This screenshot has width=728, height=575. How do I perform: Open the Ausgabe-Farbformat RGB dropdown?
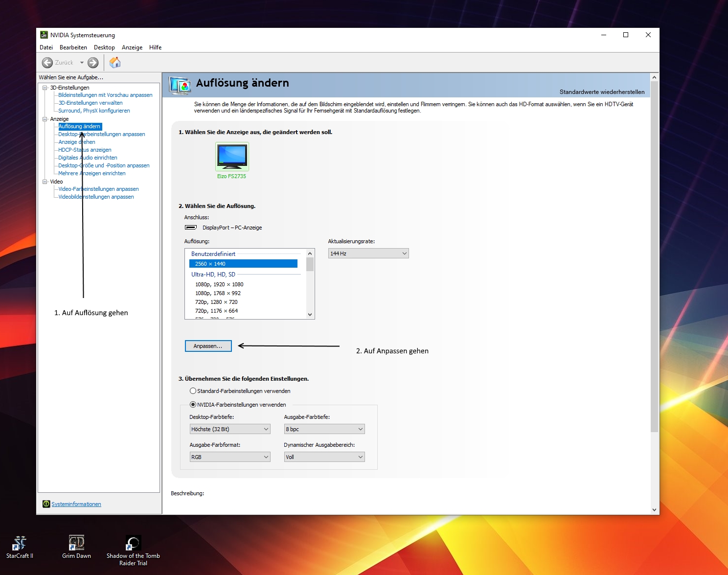click(x=230, y=457)
